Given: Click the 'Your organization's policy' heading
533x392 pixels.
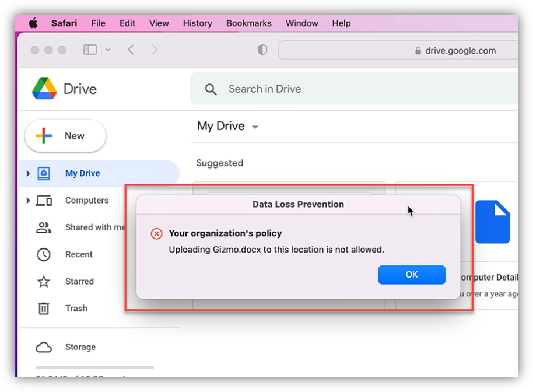Looking at the screenshot, I should coord(225,233).
